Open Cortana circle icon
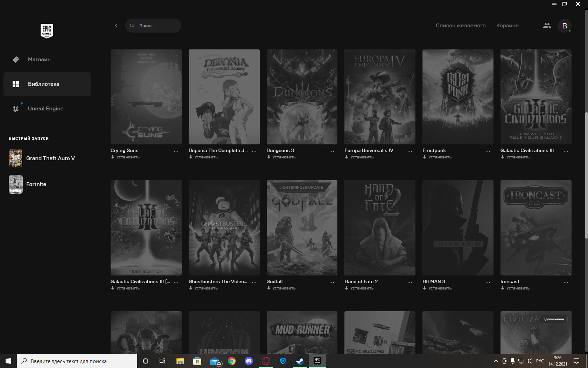The height and width of the screenshot is (368, 588). click(146, 361)
